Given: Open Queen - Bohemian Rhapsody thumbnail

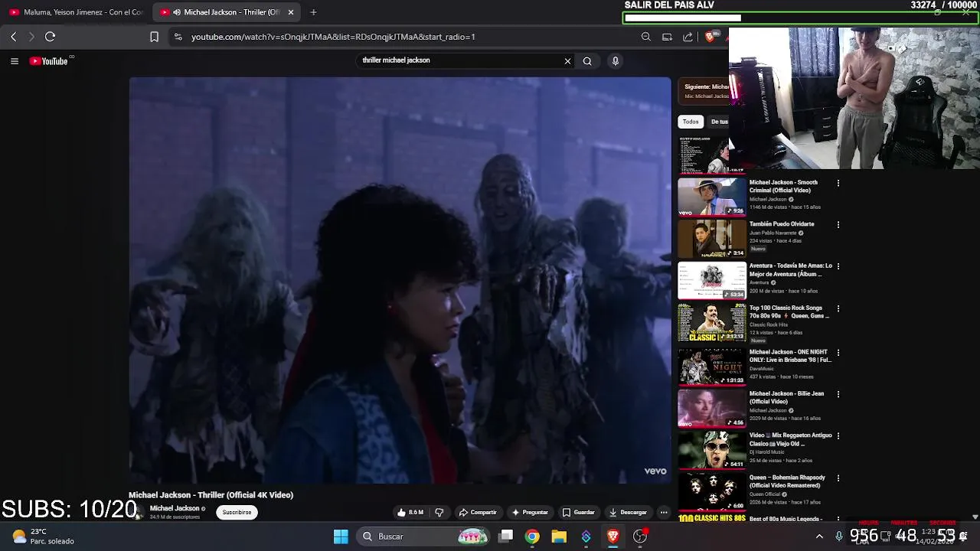Looking at the screenshot, I should click(711, 491).
